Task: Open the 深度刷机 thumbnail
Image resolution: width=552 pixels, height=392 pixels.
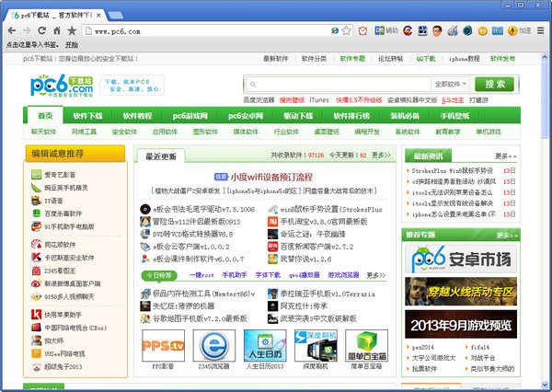Action: (316, 345)
